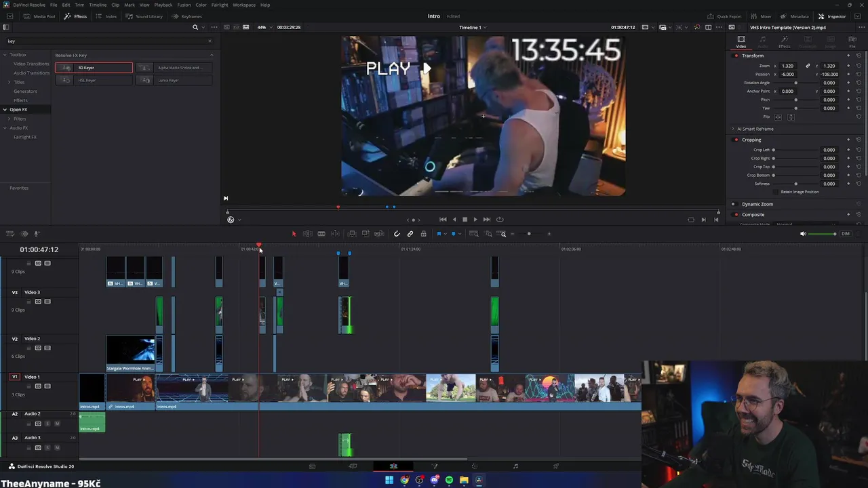Click the Flip horizontal button
Viewport: 868px width, 488px height.
[x=778, y=117]
